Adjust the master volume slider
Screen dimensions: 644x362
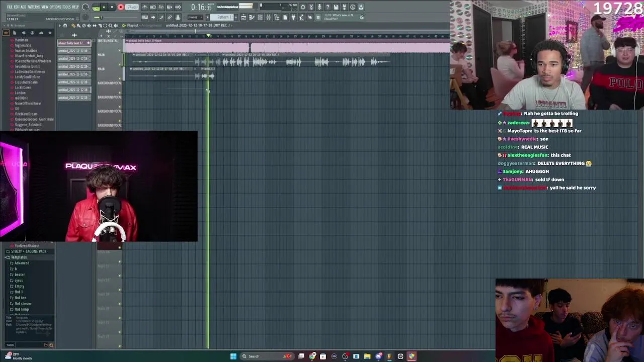click(x=116, y=18)
